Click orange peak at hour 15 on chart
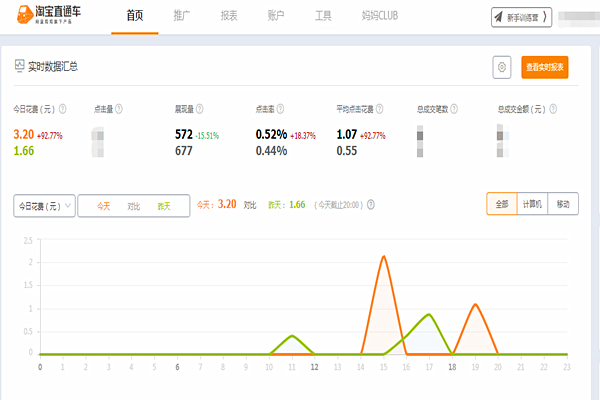This screenshot has width=600, height=400. 383,256
